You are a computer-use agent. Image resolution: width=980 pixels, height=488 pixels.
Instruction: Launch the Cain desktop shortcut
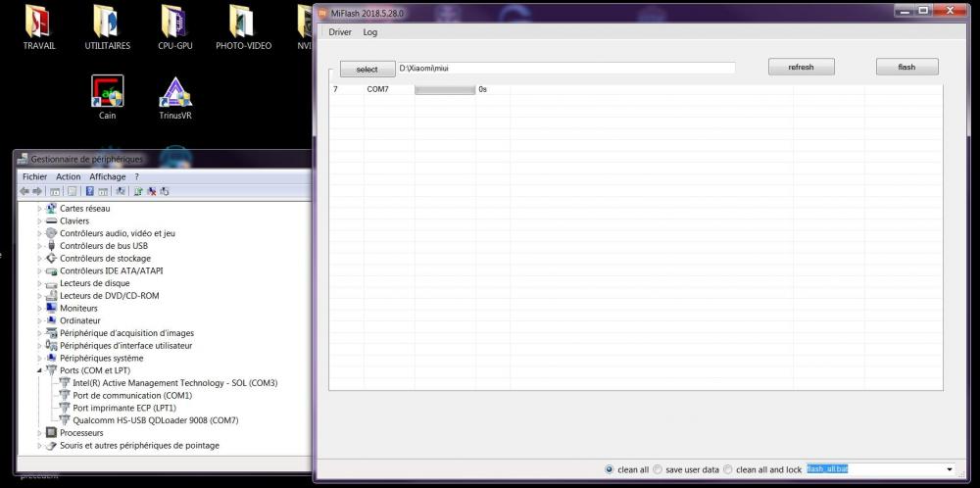107,91
